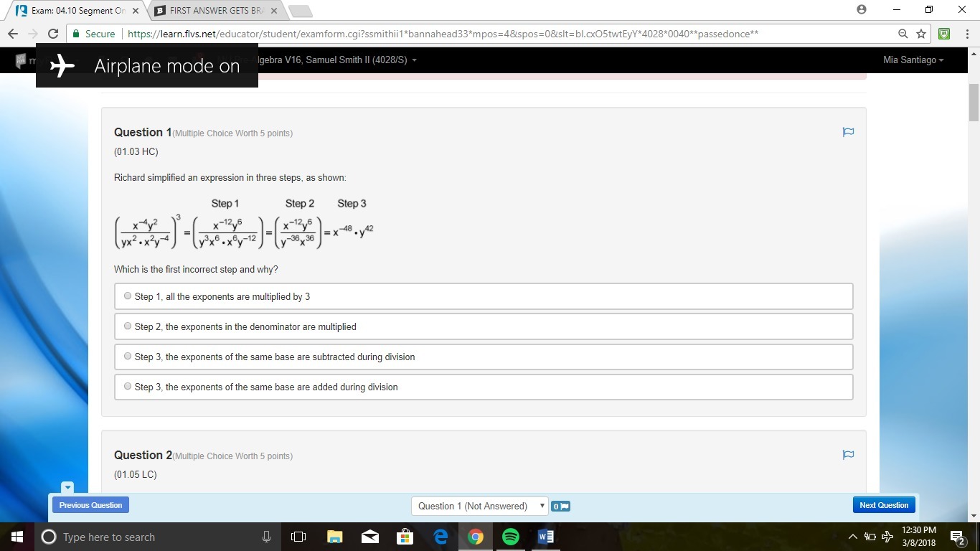This screenshot has width=980, height=551.
Task: Open File Explorer from the taskbar
Action: pos(334,537)
